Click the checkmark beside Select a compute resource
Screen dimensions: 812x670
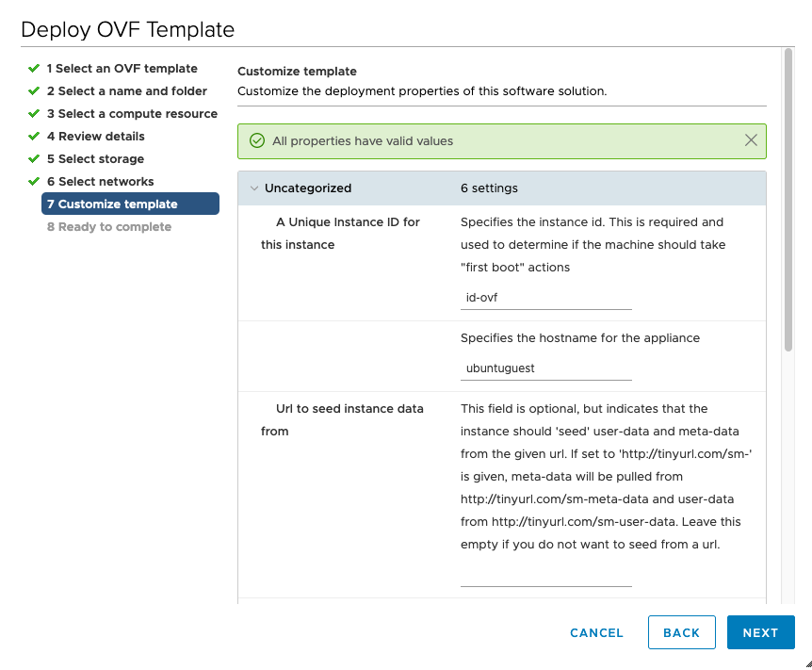point(34,113)
